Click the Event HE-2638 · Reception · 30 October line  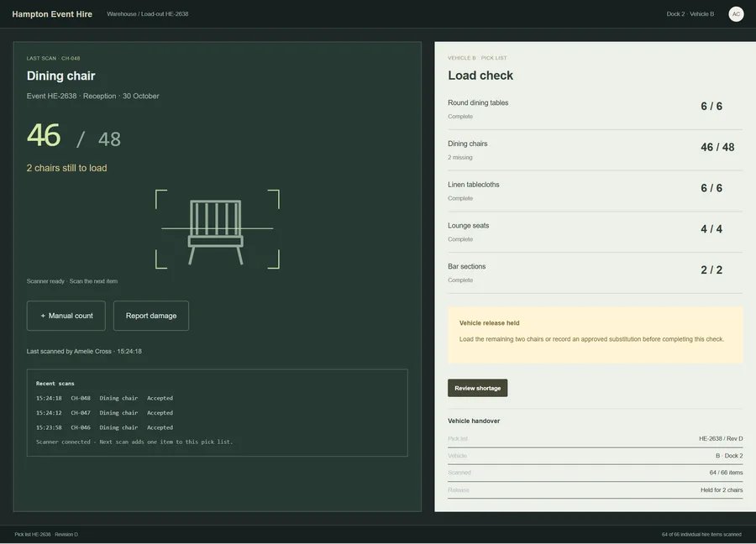[93, 96]
